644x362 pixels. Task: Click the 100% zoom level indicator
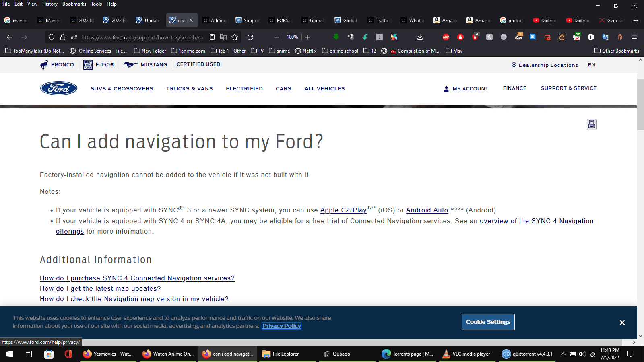pyautogui.click(x=292, y=37)
